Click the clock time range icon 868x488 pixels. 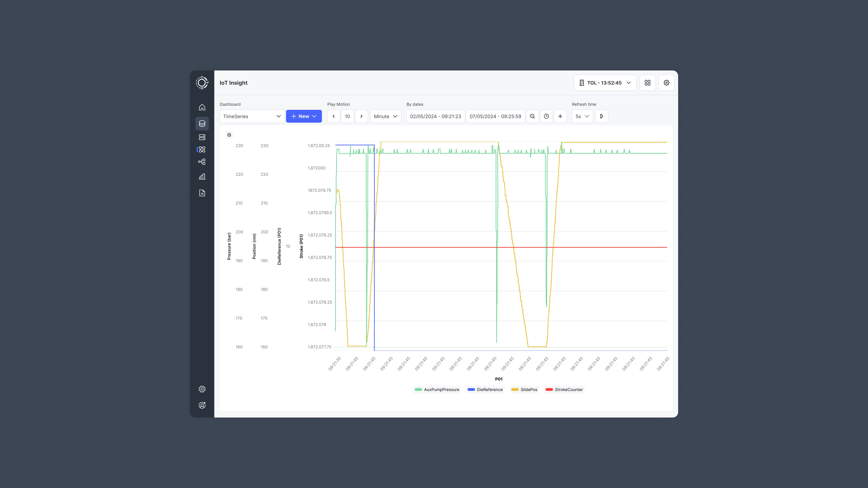[546, 116]
